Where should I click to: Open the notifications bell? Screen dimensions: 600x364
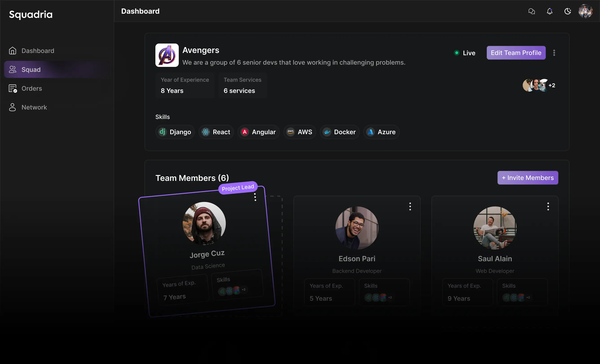[550, 11]
